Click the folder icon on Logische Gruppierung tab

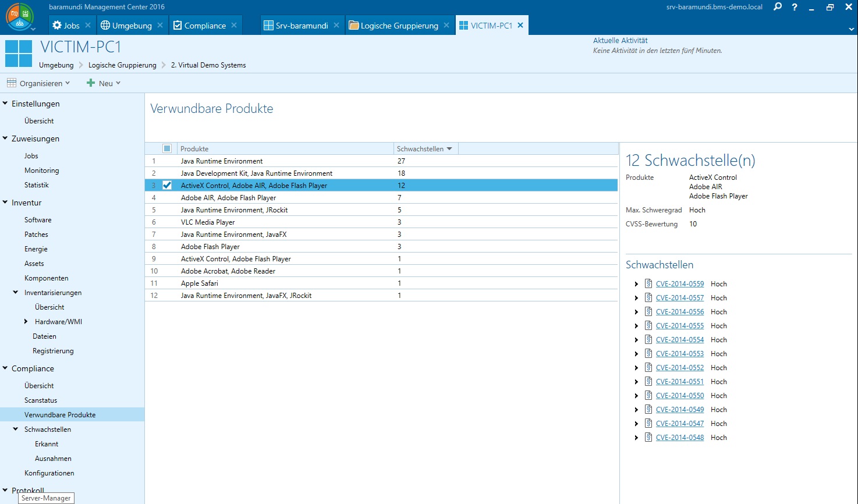tap(353, 25)
